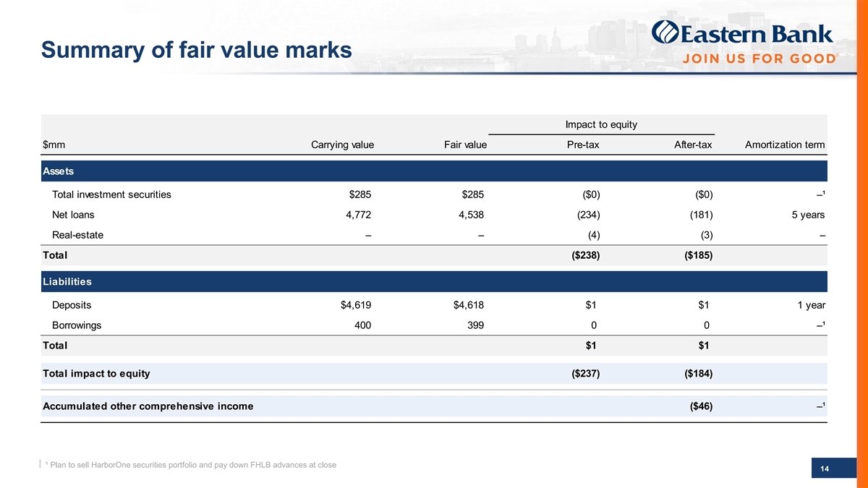Click "Accumulated other comprehensive income" label
Image resolution: width=868 pixels, height=488 pixels.
(x=148, y=406)
